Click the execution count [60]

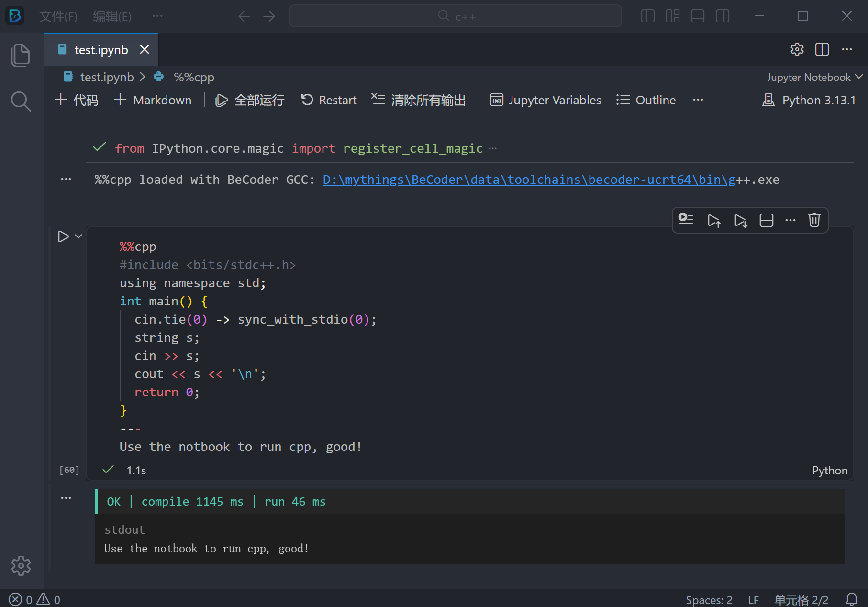coord(69,470)
